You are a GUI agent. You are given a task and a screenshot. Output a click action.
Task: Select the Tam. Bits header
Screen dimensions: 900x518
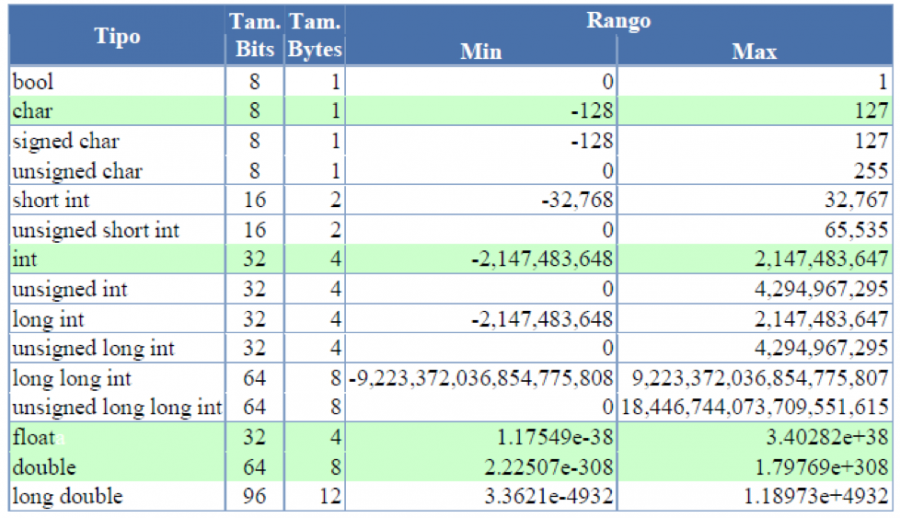[x=255, y=36]
